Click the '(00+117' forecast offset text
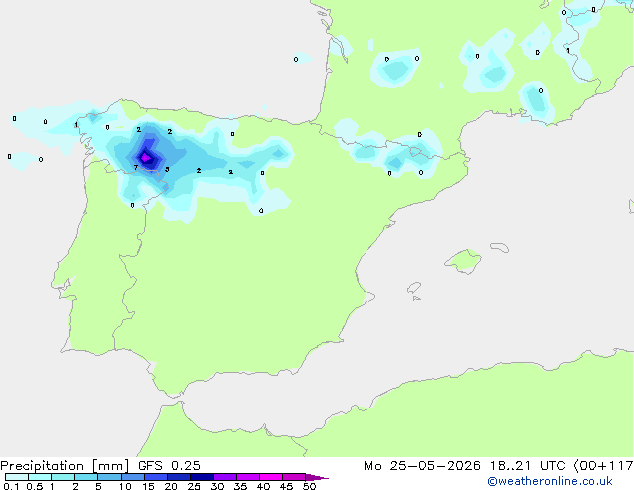634x490 pixels. click(603, 466)
